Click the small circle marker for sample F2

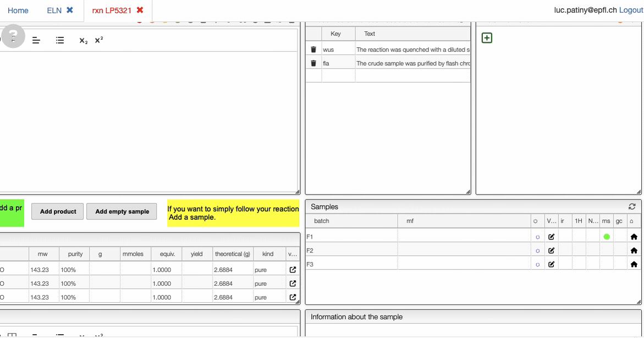pyautogui.click(x=537, y=251)
